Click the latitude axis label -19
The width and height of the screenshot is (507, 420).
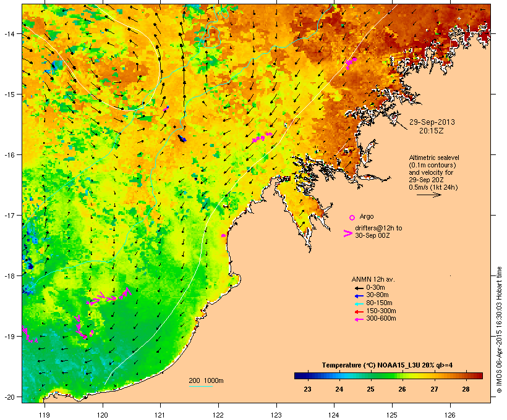pyautogui.click(x=9, y=337)
